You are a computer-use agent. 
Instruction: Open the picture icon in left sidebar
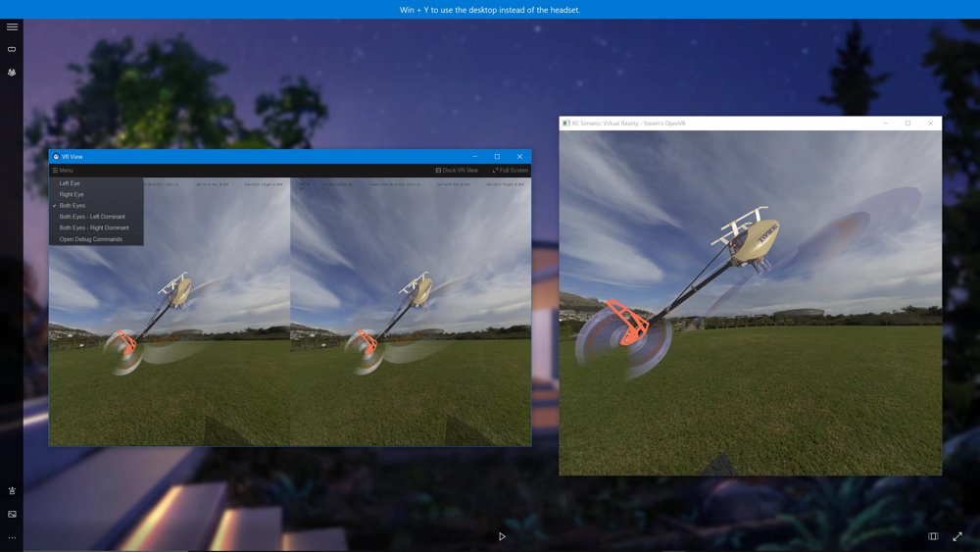coord(12,514)
